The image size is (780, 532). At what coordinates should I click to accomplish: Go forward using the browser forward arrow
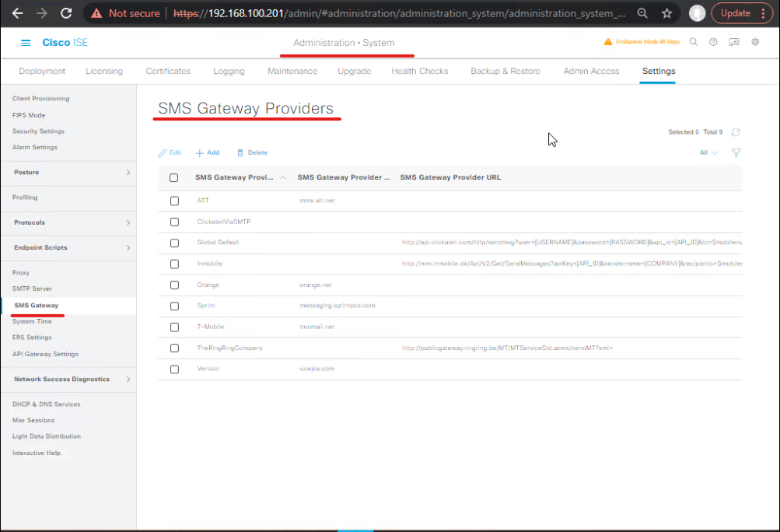pos(42,13)
